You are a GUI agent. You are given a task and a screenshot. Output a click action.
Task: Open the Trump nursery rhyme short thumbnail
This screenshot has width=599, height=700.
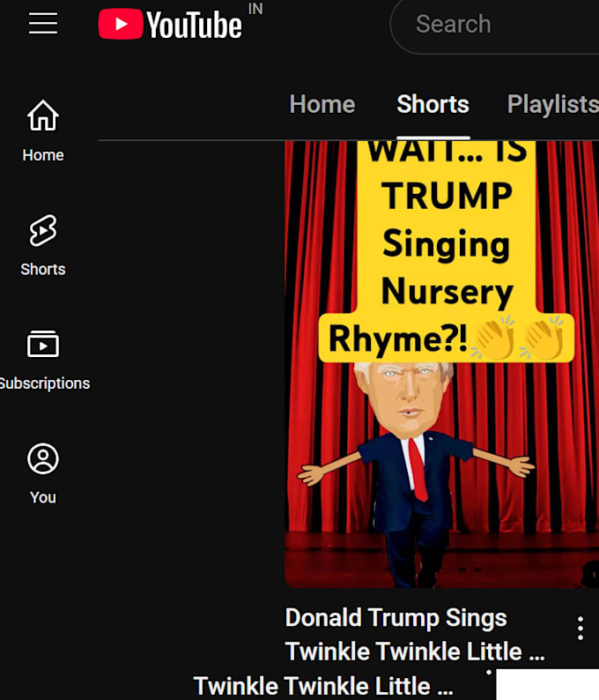click(x=441, y=364)
